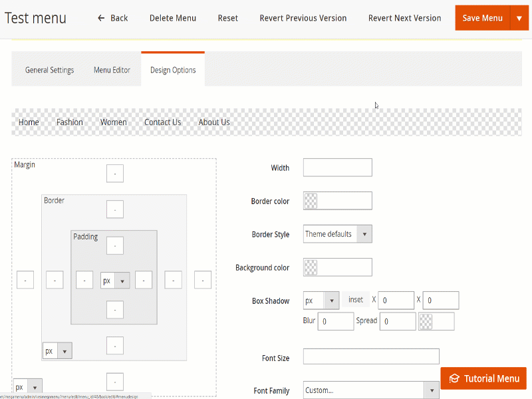The image size is (532, 399).
Task: Toggle the Box Shadow inset option
Action: (356, 300)
